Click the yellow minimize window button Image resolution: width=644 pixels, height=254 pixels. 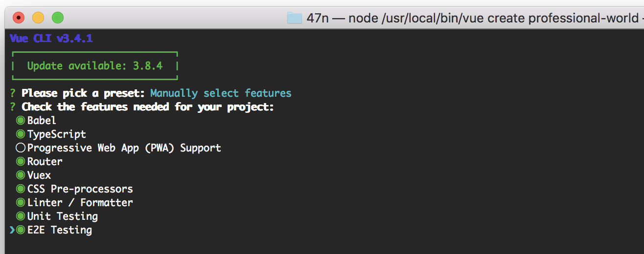click(x=38, y=18)
